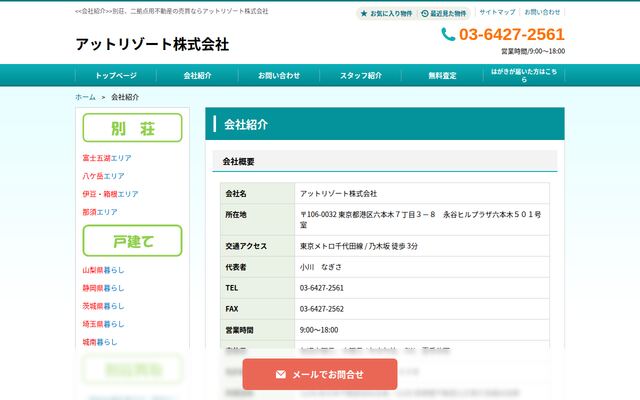Click the 会社概要 section heading
This screenshot has width=640, height=400.
coord(238,162)
